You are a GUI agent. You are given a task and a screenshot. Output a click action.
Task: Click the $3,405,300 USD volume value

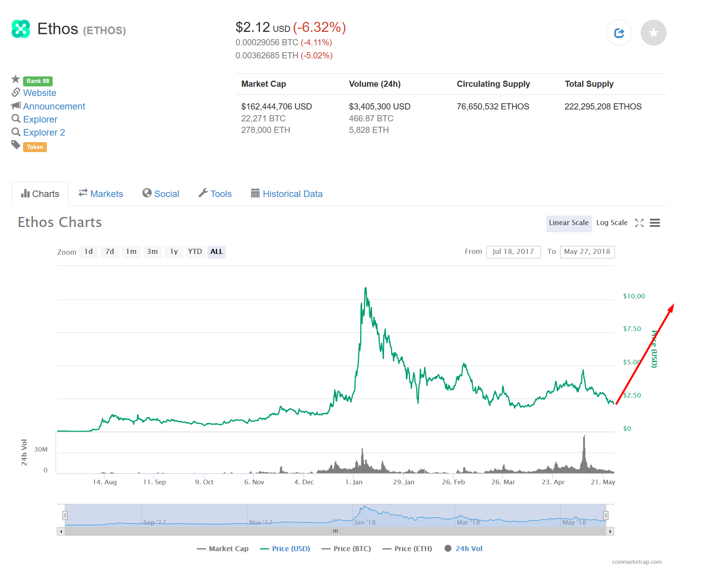380,107
